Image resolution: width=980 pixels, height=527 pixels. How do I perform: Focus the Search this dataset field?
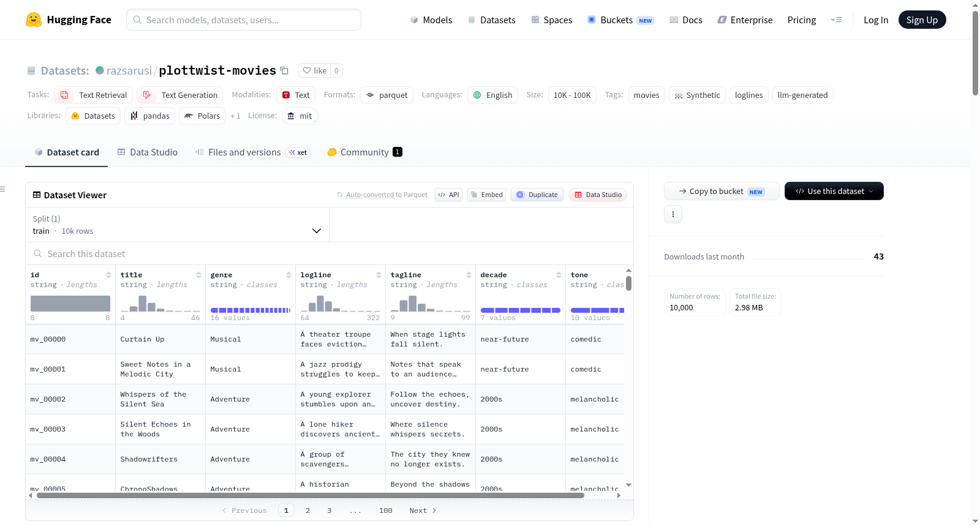click(330, 253)
